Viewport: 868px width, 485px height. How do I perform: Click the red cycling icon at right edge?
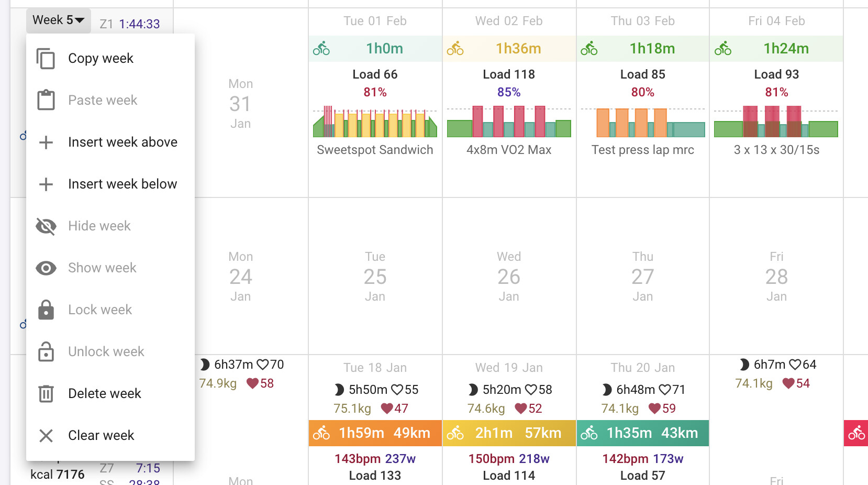pyautogui.click(x=856, y=434)
